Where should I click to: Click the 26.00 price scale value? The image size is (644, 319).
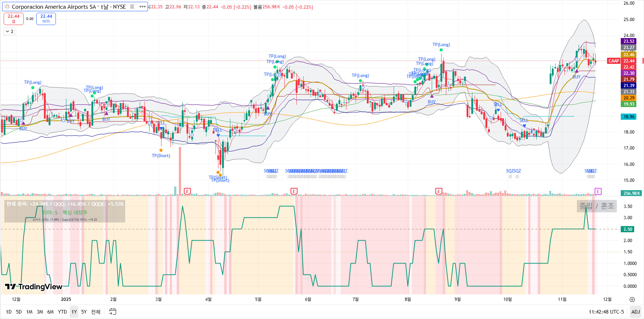pyautogui.click(x=629, y=3)
